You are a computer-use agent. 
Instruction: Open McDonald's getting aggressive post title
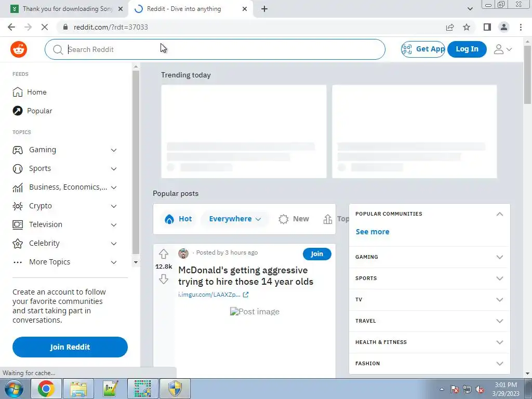(x=246, y=276)
